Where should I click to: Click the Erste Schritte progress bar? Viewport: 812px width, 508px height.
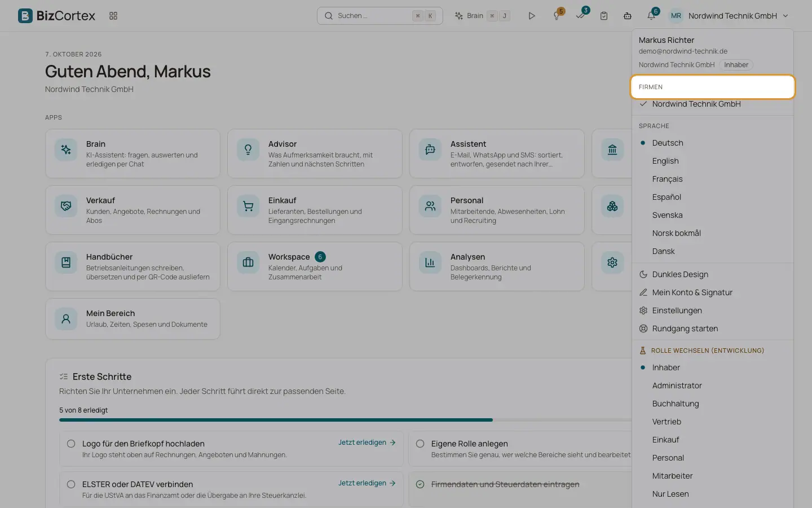coord(345,420)
